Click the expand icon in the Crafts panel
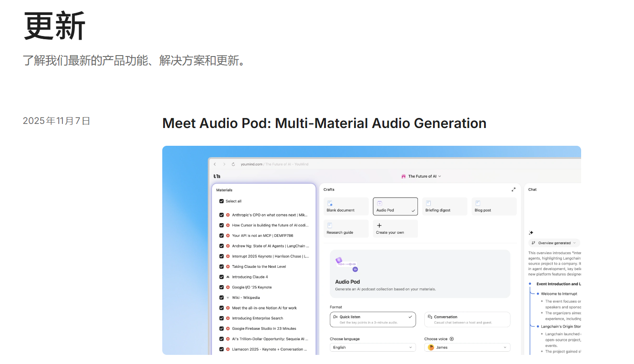Viewport: 634px width, 364px height. [514, 190]
